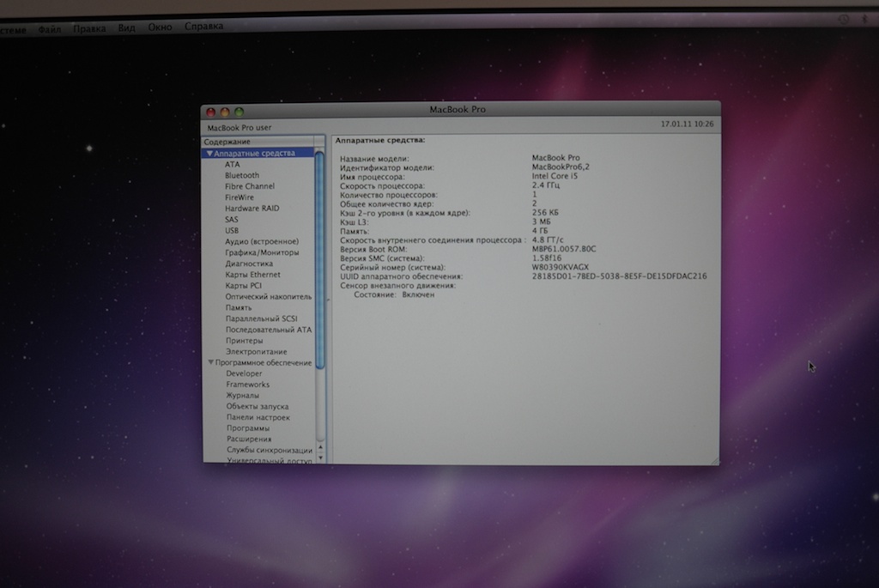Select Расширения entry
The height and width of the screenshot is (588, 879).
249,439
